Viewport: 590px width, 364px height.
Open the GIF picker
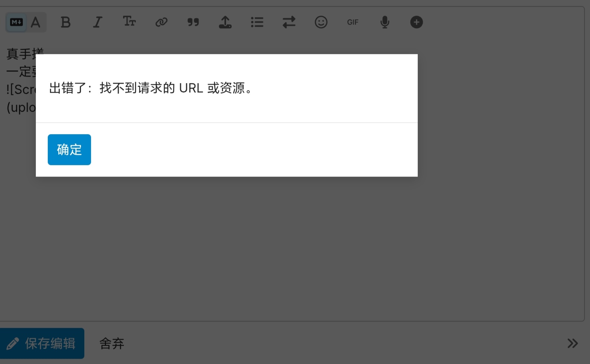(x=352, y=22)
